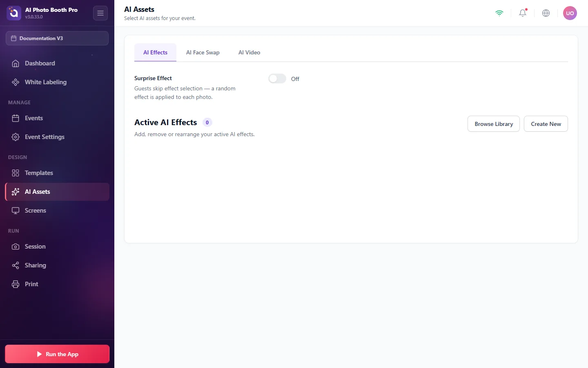Click the AI Assets sparkle icon
Screen dimensions: 588x368
coord(16,192)
